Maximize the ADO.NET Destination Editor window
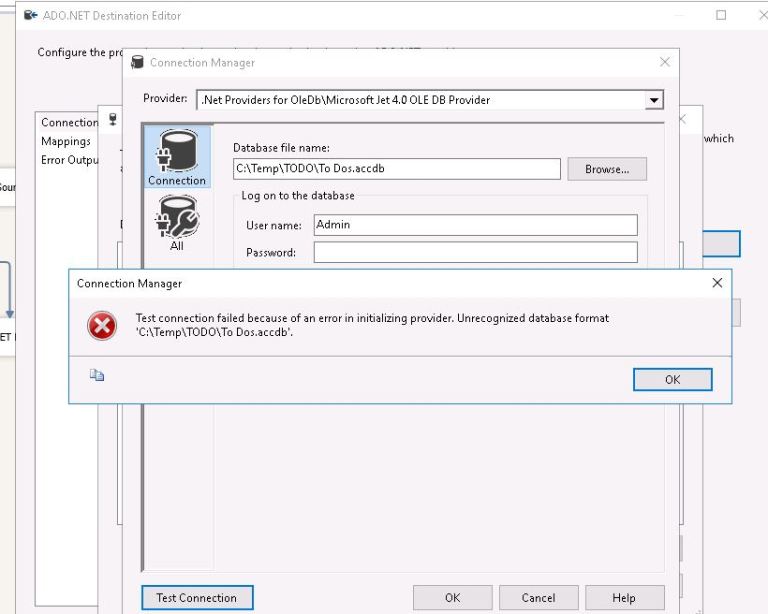Screen dimensions: 768x614 pyautogui.click(x=721, y=15)
